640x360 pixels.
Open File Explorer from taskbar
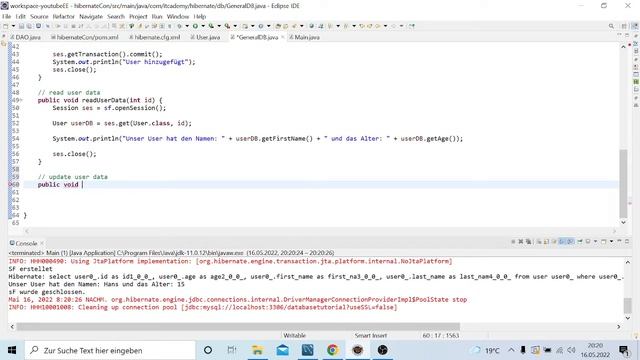(258, 350)
